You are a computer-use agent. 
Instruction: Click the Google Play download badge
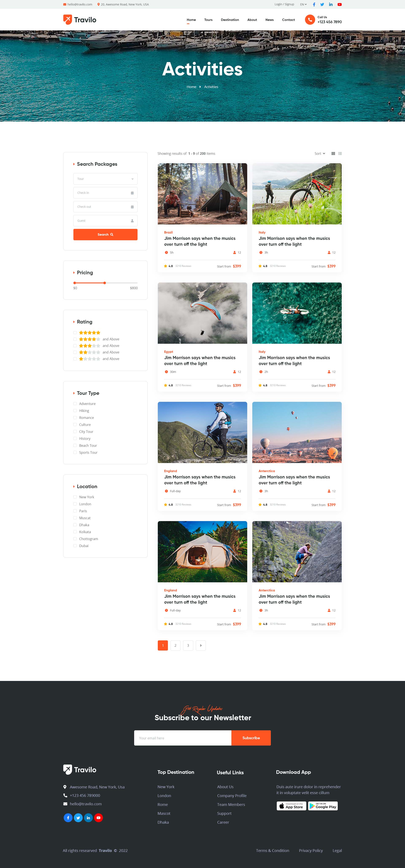(323, 806)
